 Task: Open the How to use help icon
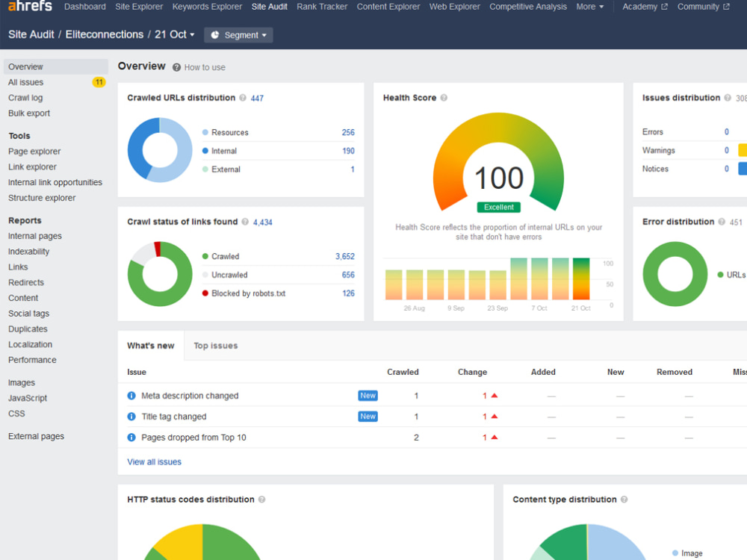[x=176, y=68]
